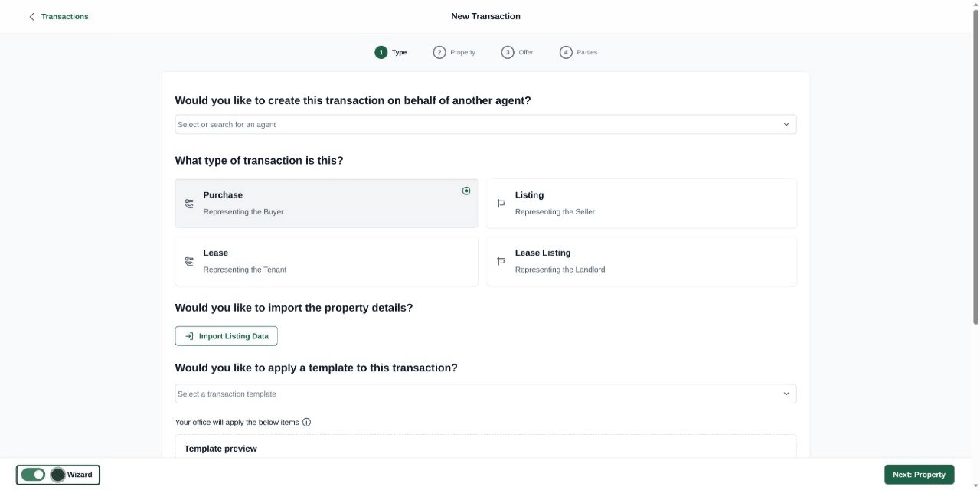Screen dimensions: 980x490
Task: Click the Purchase card's buyer icon
Action: [189, 204]
